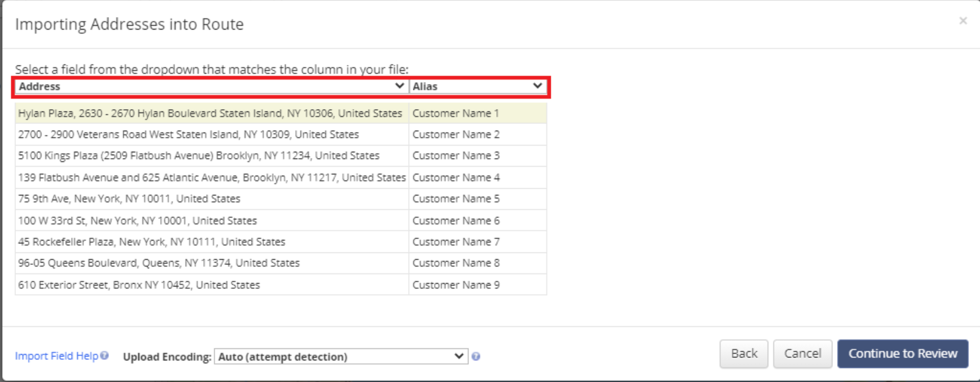Click the Upload Encoding label
This screenshot has width=980, height=382.
pos(167,357)
